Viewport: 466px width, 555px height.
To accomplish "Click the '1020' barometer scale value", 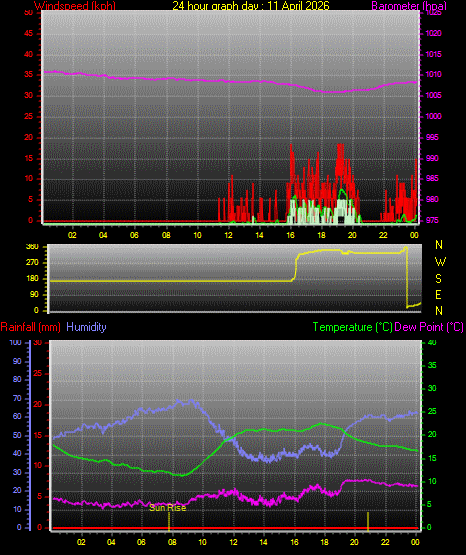I will tap(433, 34).
